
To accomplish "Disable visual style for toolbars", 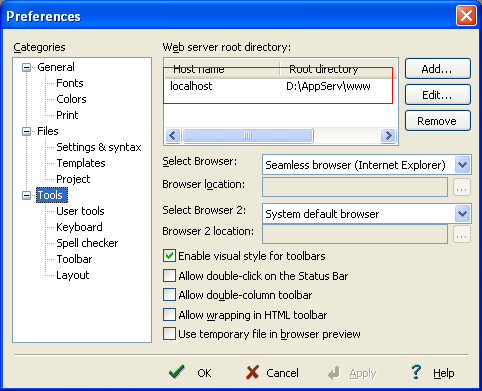I will pos(169,256).
